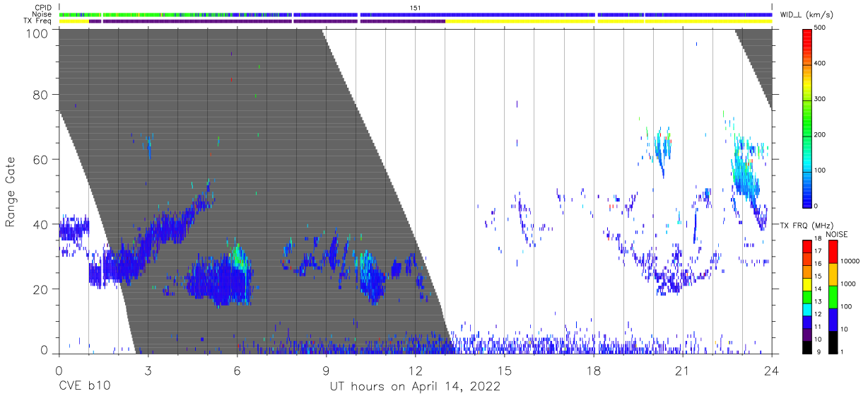Click the y-axis tick label 80
868x401 pixels.
(x=40, y=95)
